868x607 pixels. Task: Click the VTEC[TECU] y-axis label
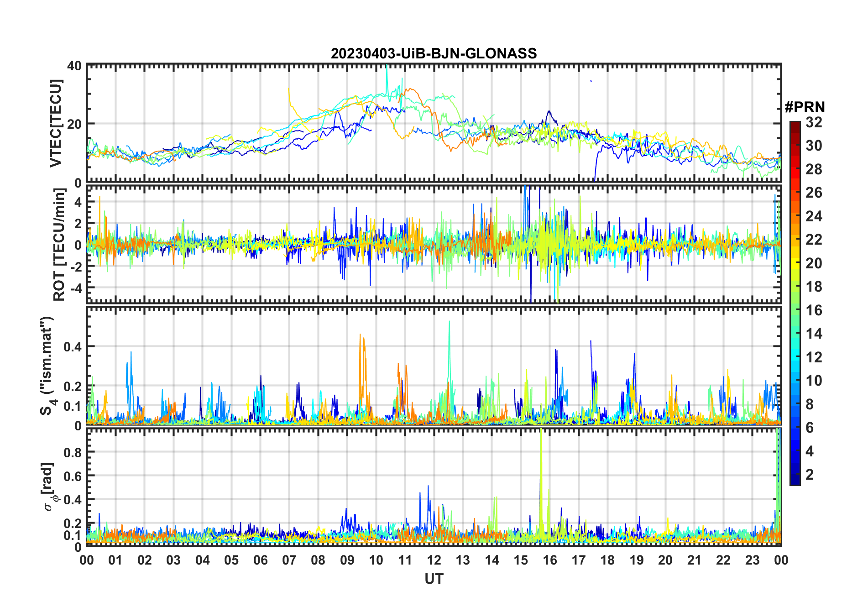[56, 123]
